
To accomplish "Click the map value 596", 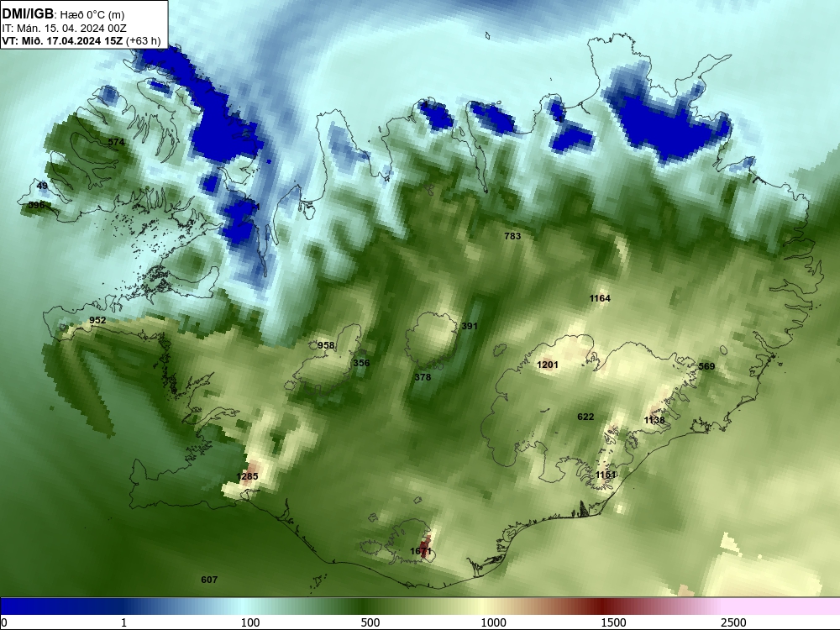I will (x=36, y=205).
